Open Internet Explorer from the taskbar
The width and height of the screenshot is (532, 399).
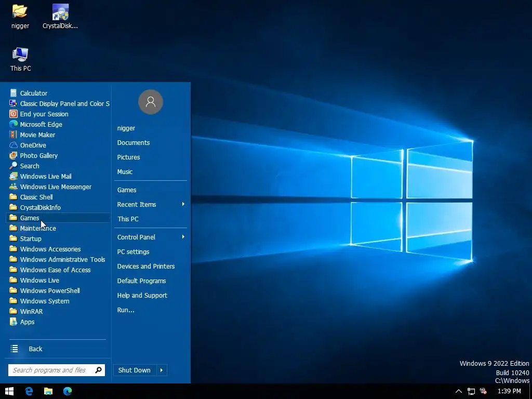click(29, 391)
